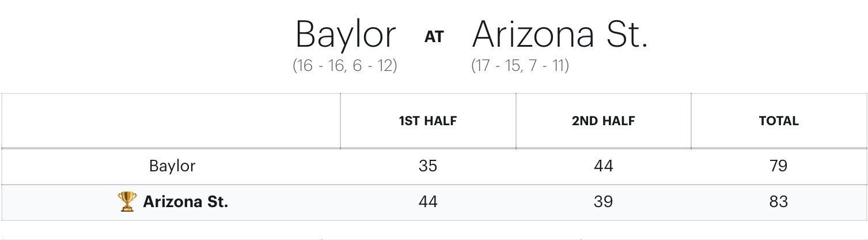Select Arizona St.'s second half score of 39
This screenshot has height=240, width=868.
pyautogui.click(x=603, y=202)
